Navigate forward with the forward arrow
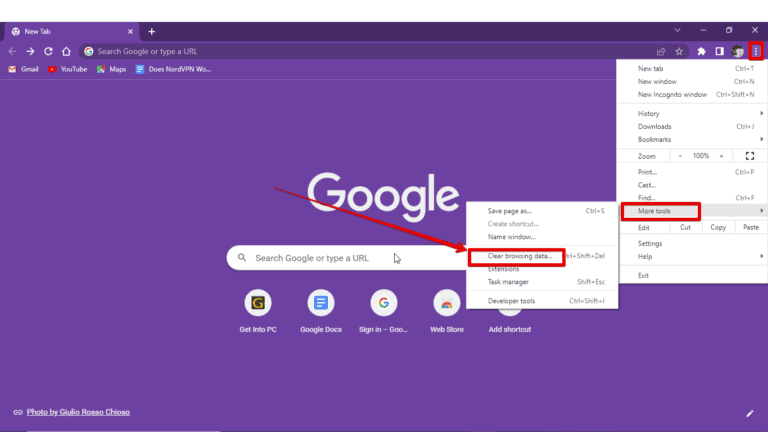Screen dimensions: 768x432 (30, 51)
